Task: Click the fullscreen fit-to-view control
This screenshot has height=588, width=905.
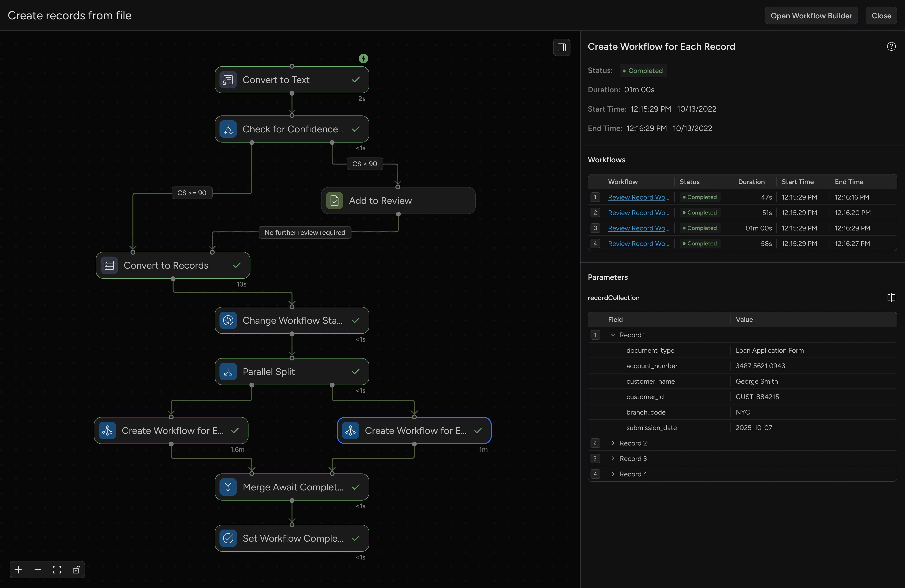Action: pos(57,570)
